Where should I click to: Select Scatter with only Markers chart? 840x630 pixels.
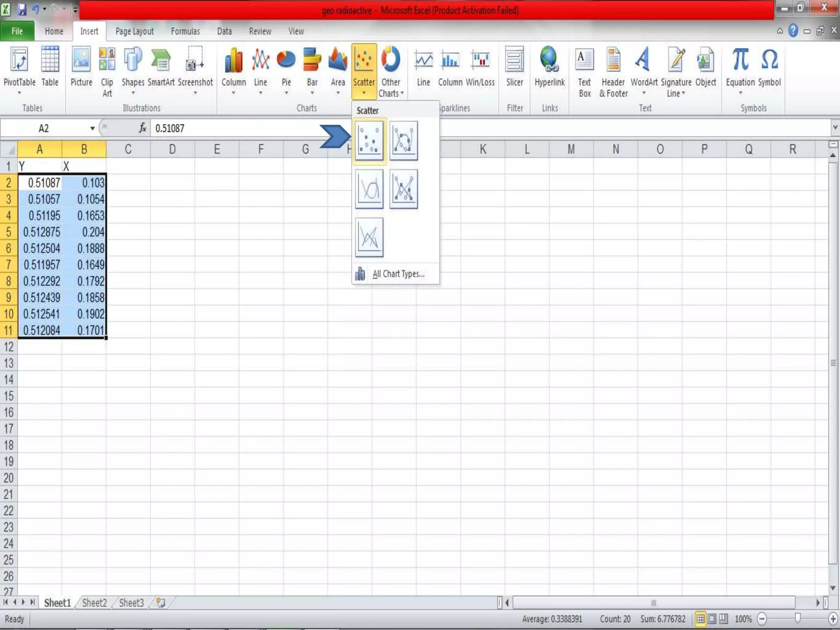[369, 141]
